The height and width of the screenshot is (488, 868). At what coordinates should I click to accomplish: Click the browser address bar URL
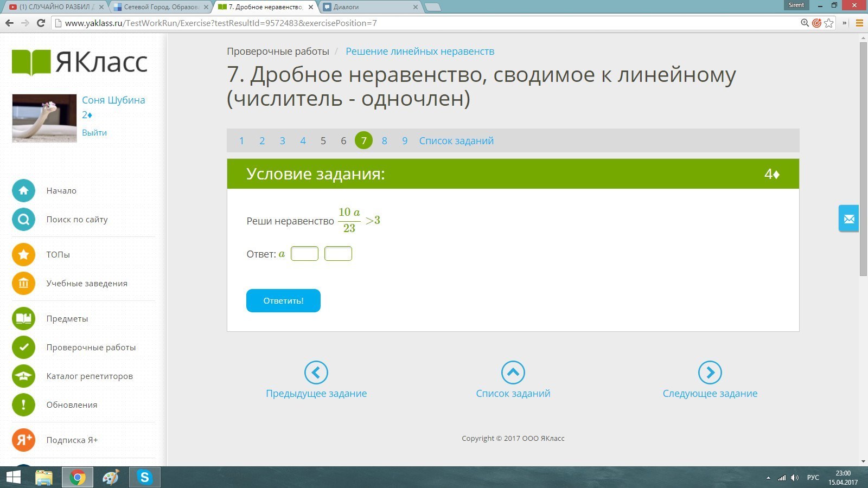pyautogui.click(x=221, y=23)
